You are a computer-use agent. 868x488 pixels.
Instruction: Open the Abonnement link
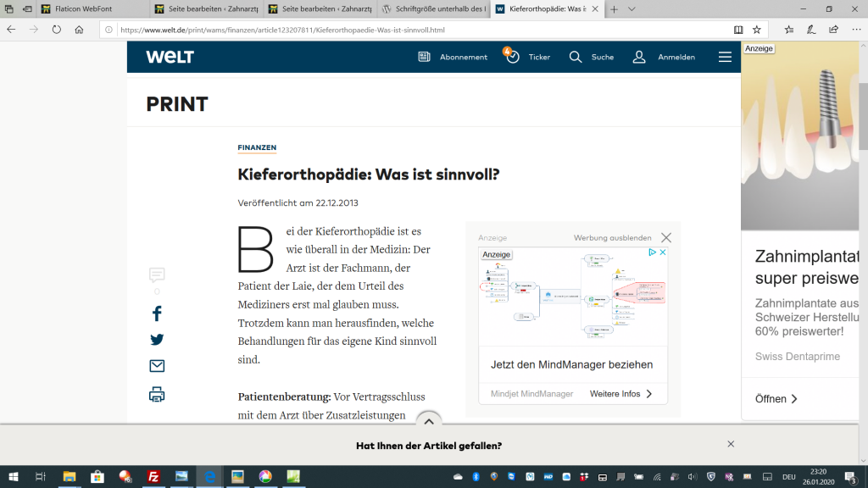[x=464, y=57]
